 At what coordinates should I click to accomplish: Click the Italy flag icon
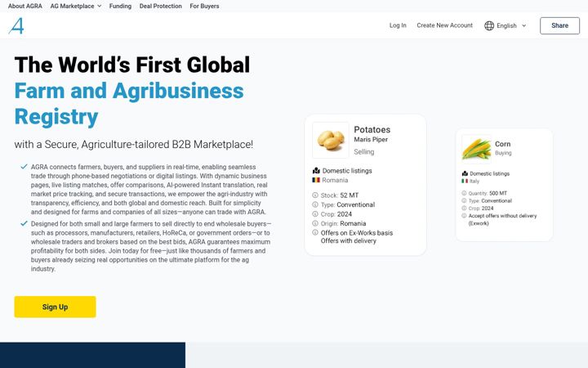coord(465,181)
